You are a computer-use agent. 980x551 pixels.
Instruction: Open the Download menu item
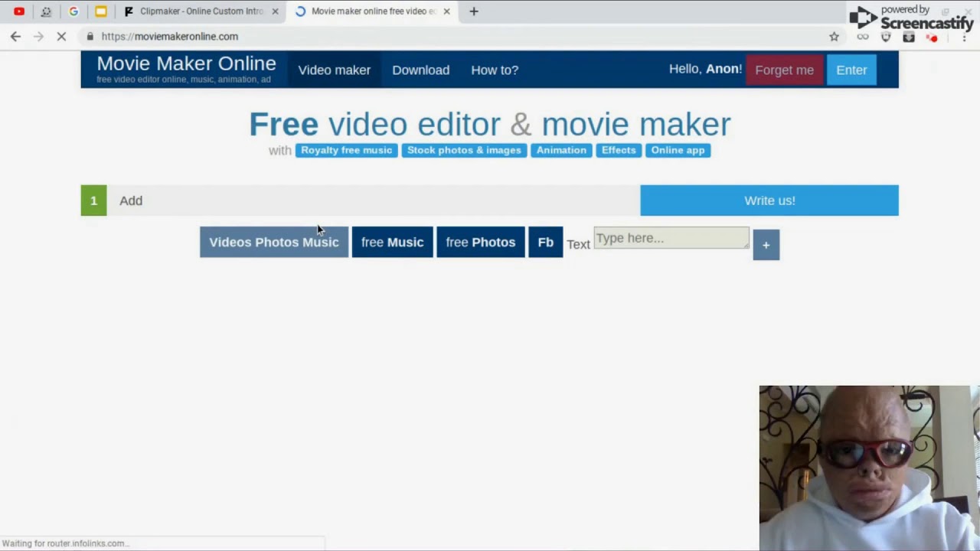coord(421,70)
